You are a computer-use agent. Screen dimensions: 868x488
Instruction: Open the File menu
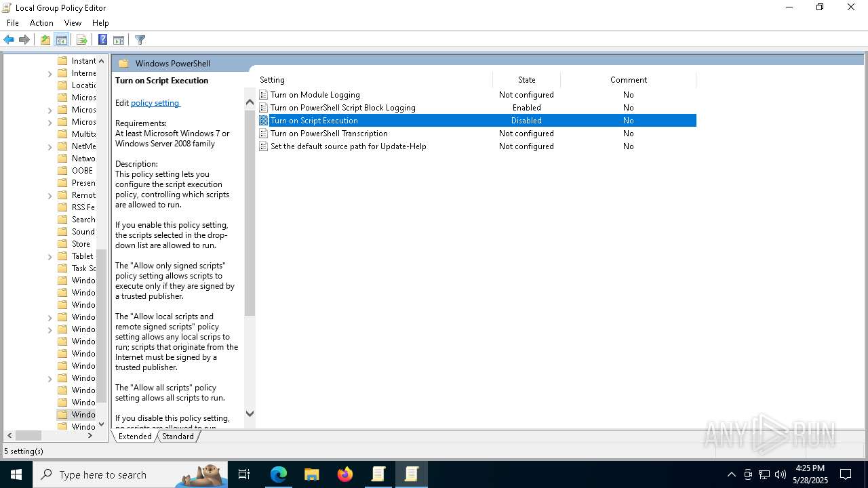(x=13, y=23)
